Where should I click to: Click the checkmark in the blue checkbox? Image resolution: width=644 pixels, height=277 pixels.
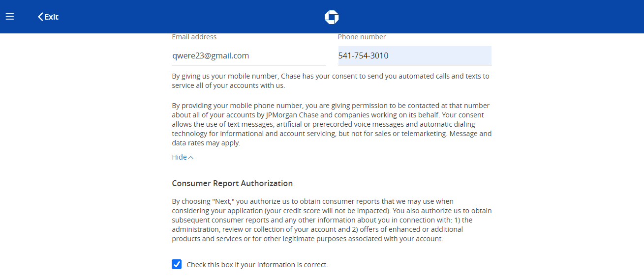point(177,264)
